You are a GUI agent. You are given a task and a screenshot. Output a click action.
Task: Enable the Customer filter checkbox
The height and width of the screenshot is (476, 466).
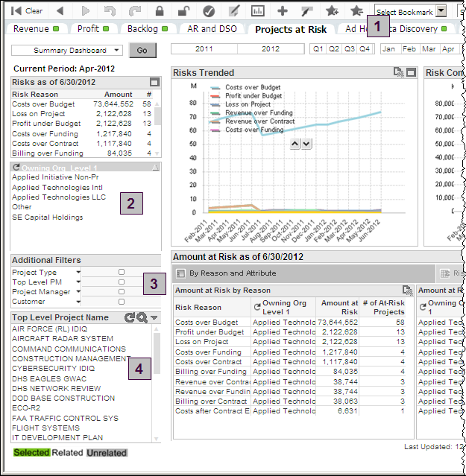coord(122,302)
